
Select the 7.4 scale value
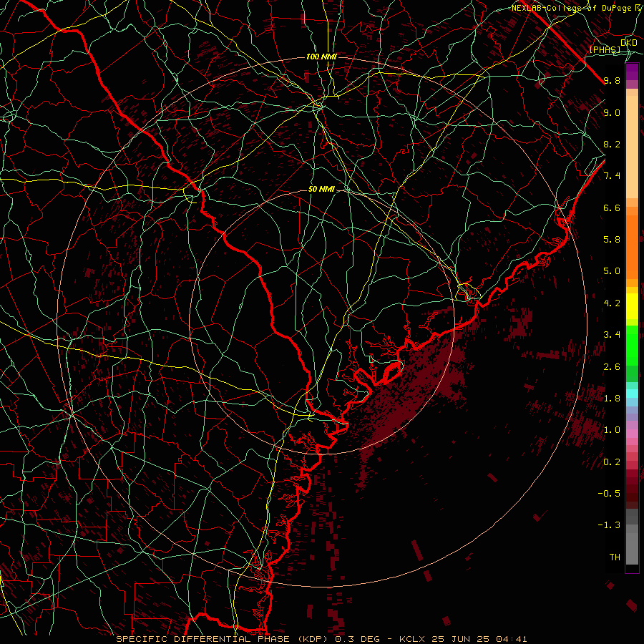pyautogui.click(x=612, y=176)
